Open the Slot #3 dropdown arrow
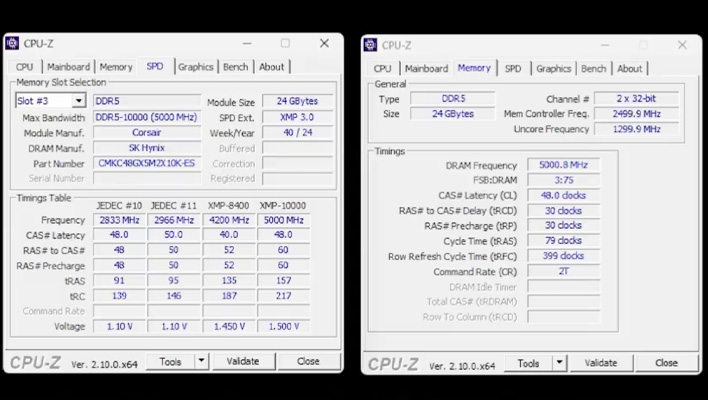708x400 pixels. click(79, 101)
